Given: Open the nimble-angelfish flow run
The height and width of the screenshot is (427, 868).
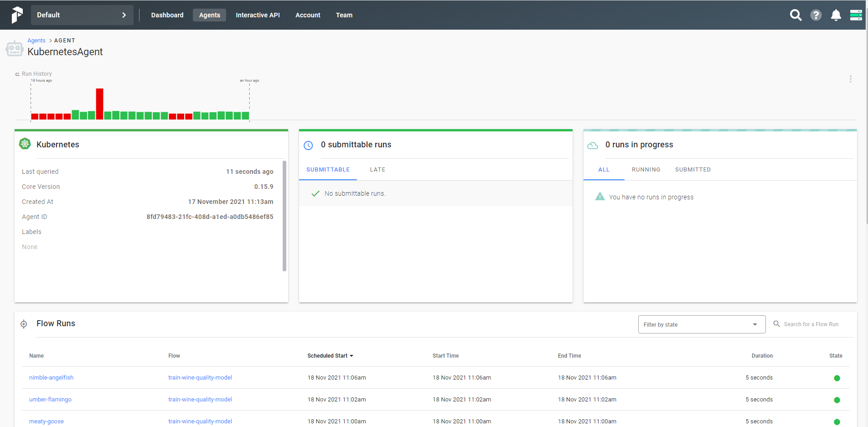Looking at the screenshot, I should click(x=51, y=378).
